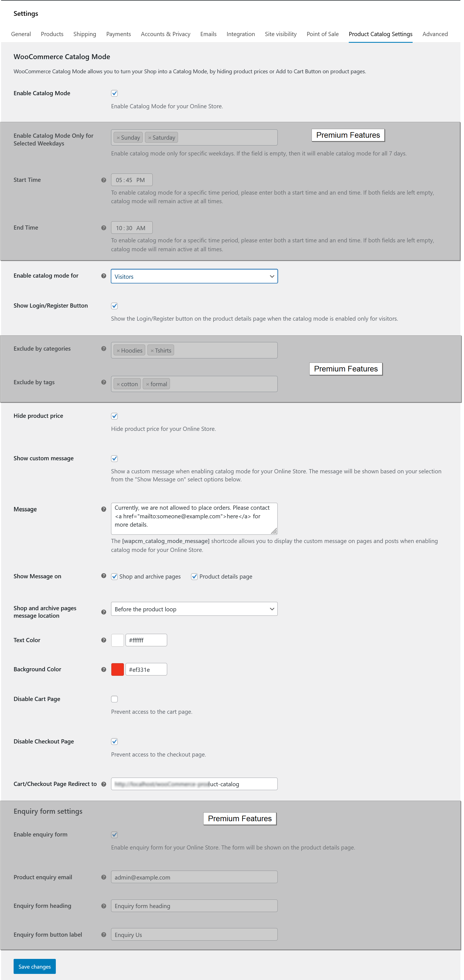Toggle the Enable Catalog Mode checkbox

click(x=114, y=93)
